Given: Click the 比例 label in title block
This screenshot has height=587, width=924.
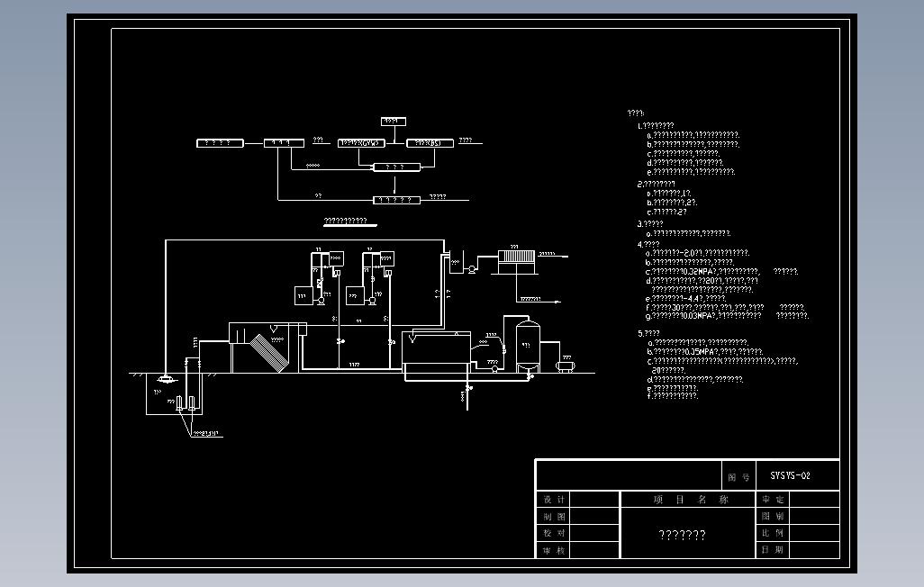Looking at the screenshot, I should click(x=773, y=533).
